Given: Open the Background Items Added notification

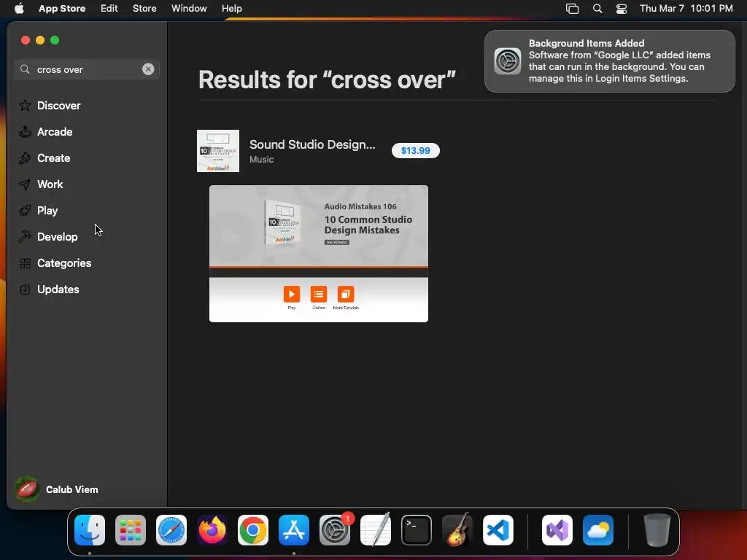Looking at the screenshot, I should coord(610,61).
